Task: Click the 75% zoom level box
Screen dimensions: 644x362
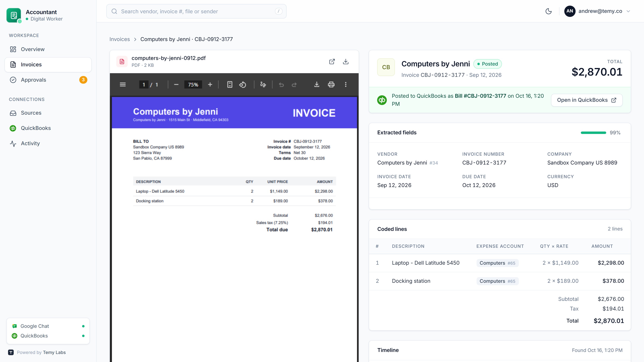Action: coord(193,85)
